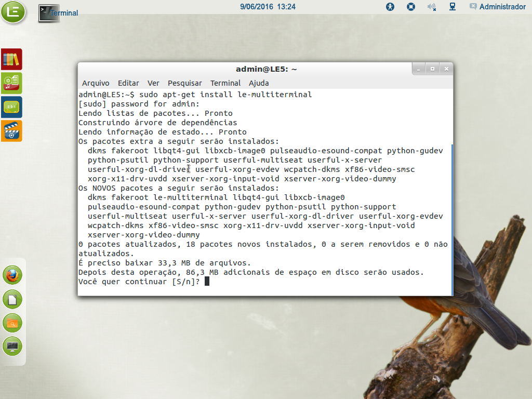Click 'Lendo informação de estado... Pronto' line

[x=163, y=132]
